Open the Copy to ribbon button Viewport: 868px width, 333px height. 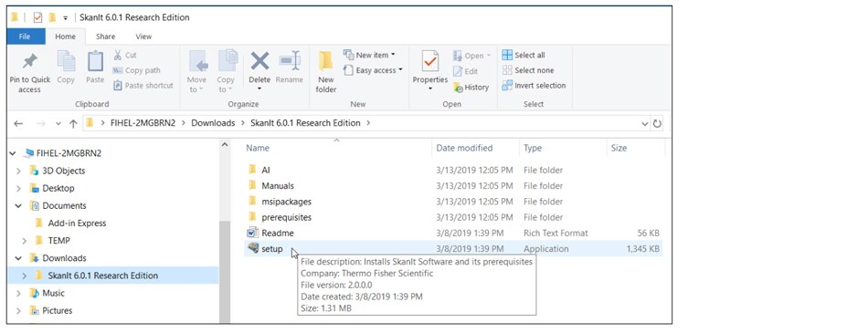227,72
